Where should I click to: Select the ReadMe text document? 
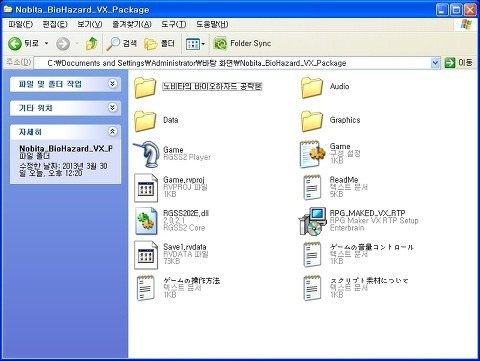[x=335, y=187]
